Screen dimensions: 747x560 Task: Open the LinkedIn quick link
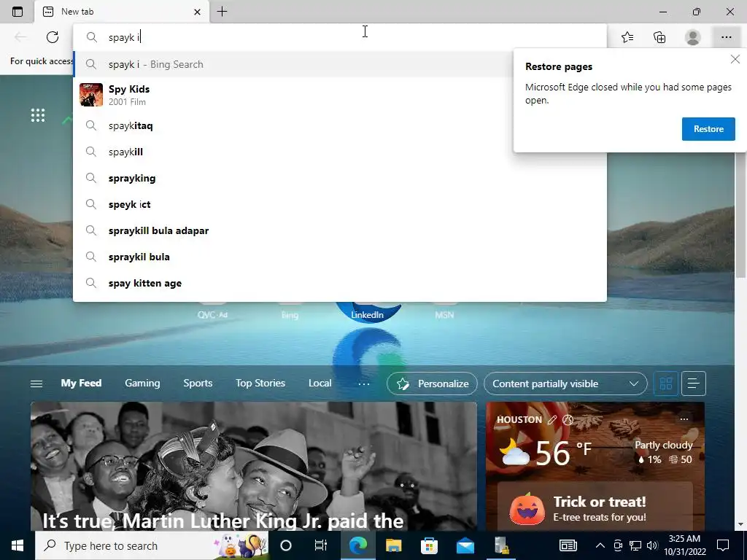pos(368,315)
